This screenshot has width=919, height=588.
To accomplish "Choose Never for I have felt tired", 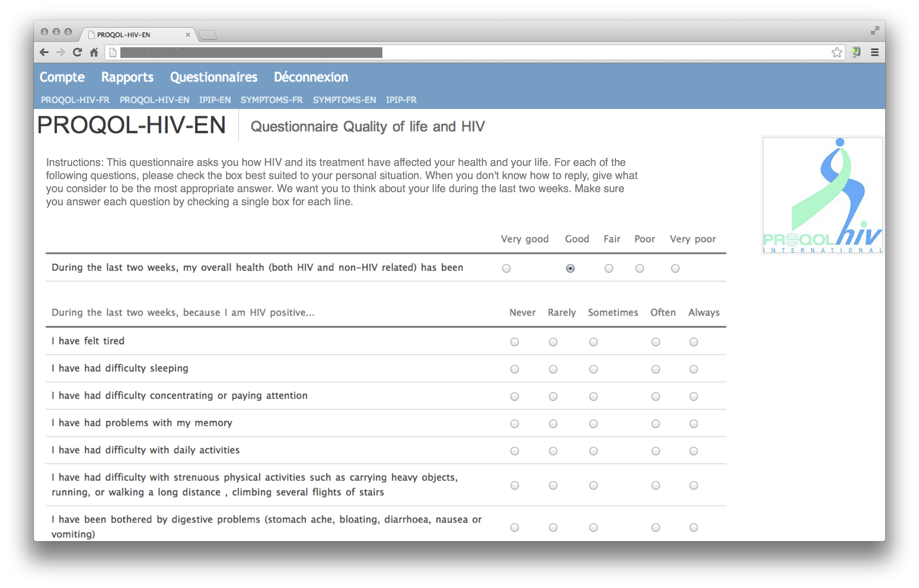I will [515, 342].
